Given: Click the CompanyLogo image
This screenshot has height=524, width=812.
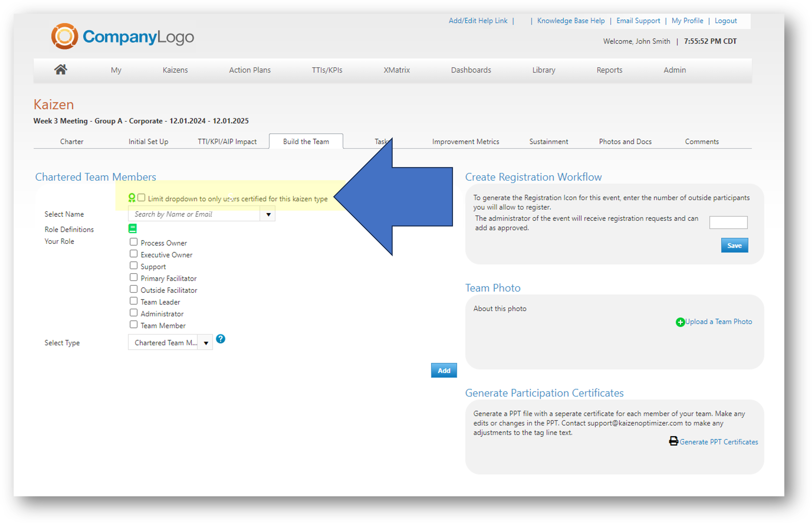Looking at the screenshot, I should tap(122, 36).
